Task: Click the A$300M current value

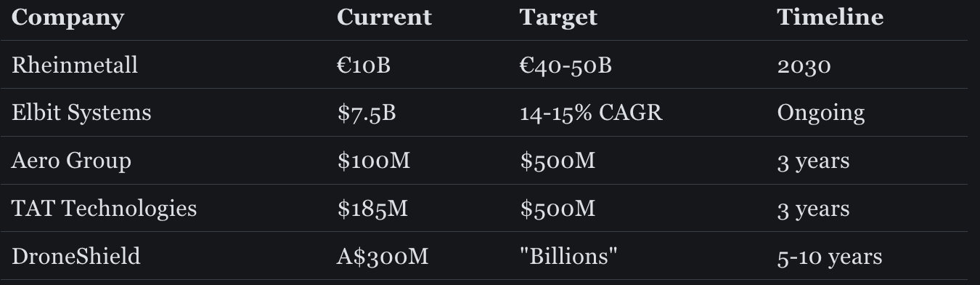Action: 383,257
